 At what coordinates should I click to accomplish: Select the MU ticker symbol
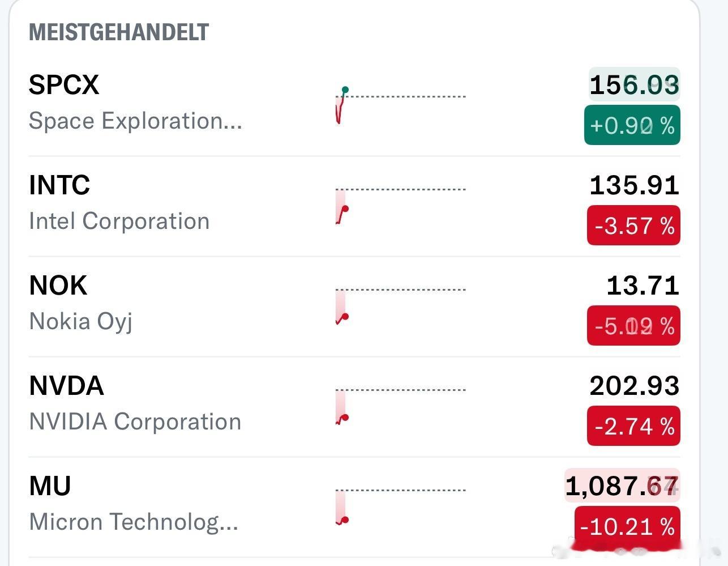[x=50, y=486]
